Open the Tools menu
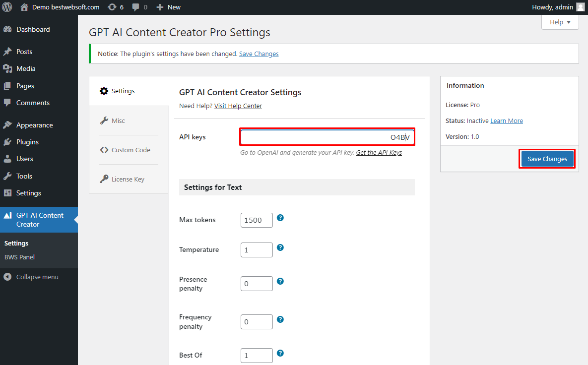Image resolution: width=588 pixels, height=365 pixels. pyautogui.click(x=24, y=176)
